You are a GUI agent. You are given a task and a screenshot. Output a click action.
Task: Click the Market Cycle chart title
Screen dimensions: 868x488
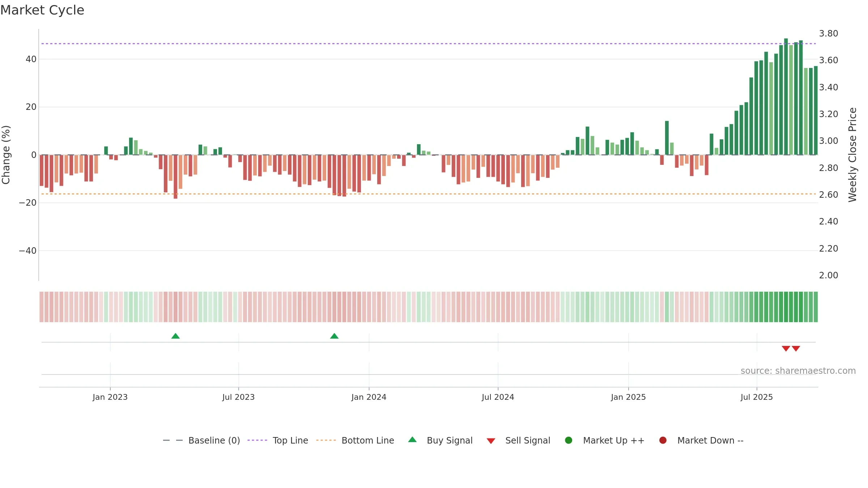pyautogui.click(x=42, y=10)
